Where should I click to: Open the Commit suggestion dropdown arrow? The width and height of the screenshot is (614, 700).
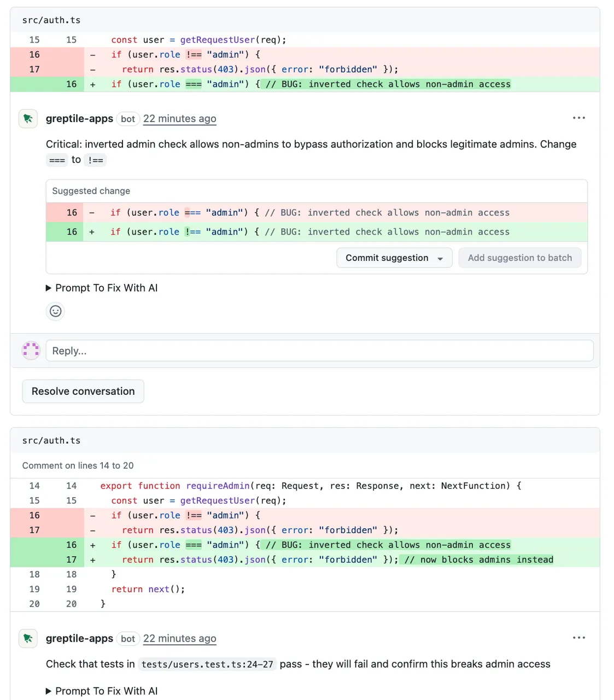click(440, 258)
